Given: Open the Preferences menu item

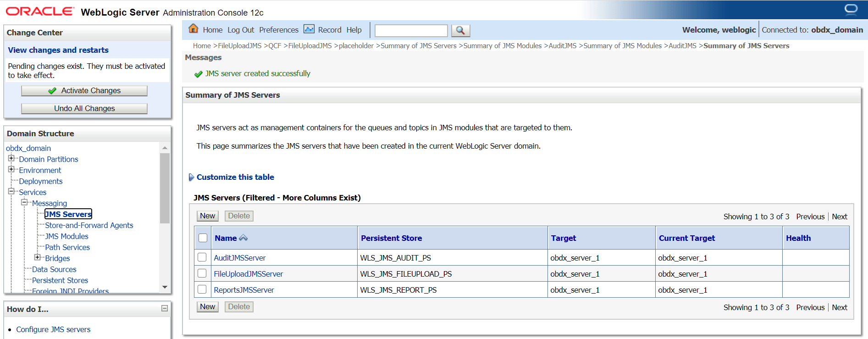Looking at the screenshot, I should [278, 30].
